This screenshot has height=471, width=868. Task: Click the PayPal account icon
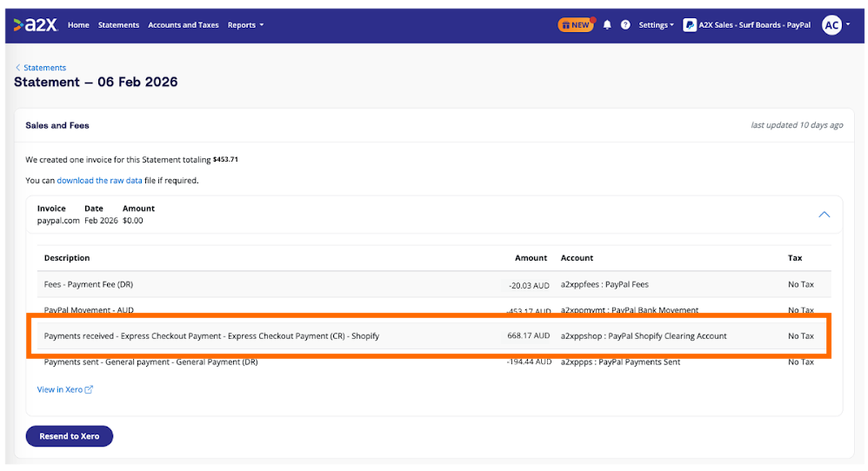tap(689, 25)
